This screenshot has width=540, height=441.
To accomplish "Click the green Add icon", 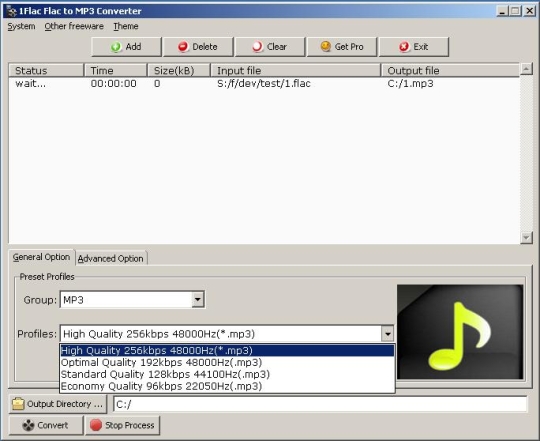I will click(116, 47).
